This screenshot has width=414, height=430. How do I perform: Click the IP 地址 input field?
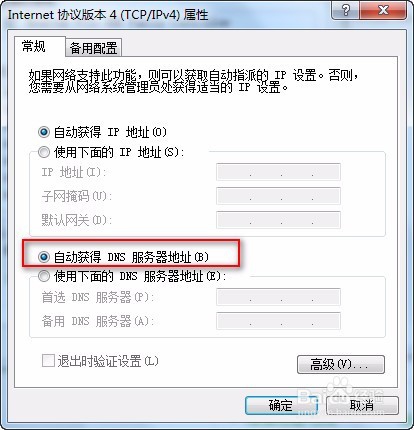278,172
